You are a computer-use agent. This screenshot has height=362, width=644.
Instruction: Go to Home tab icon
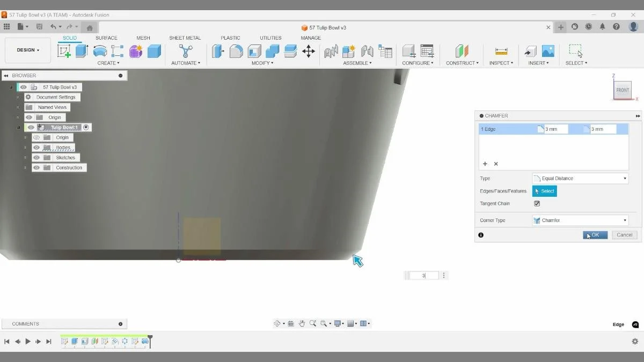[90, 27]
